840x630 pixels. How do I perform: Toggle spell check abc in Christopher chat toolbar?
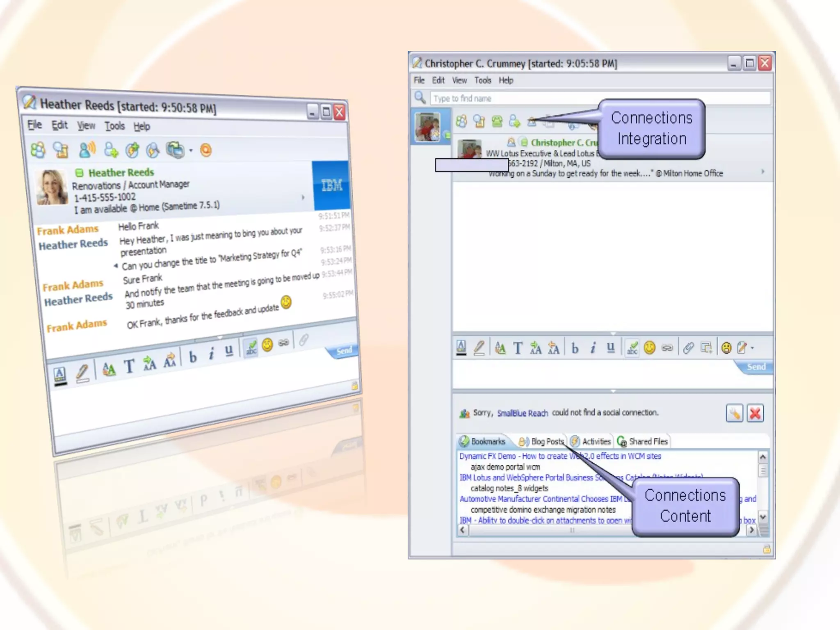point(632,348)
